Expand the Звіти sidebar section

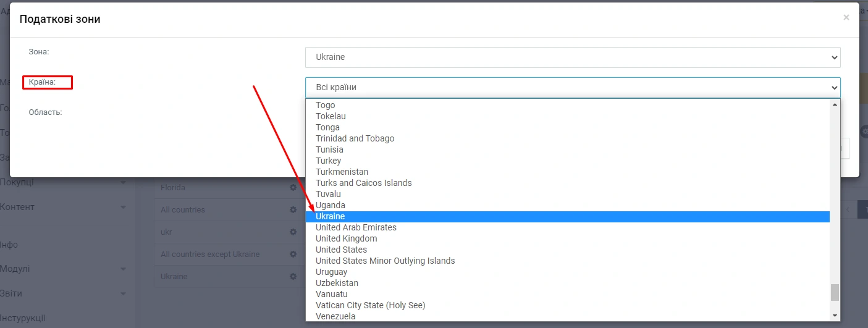pos(62,294)
